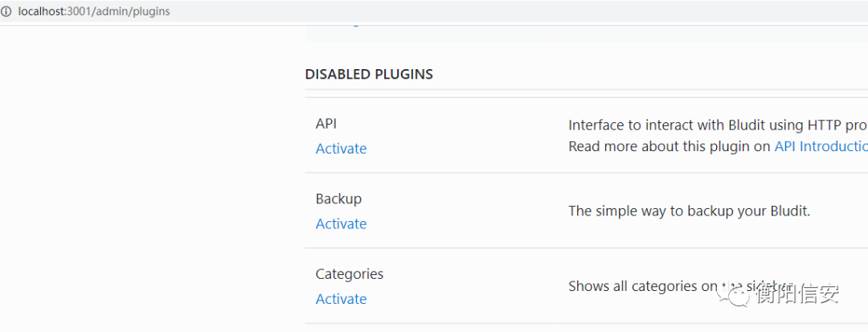Click the DISABLED PLUGINS section heading

[369, 74]
